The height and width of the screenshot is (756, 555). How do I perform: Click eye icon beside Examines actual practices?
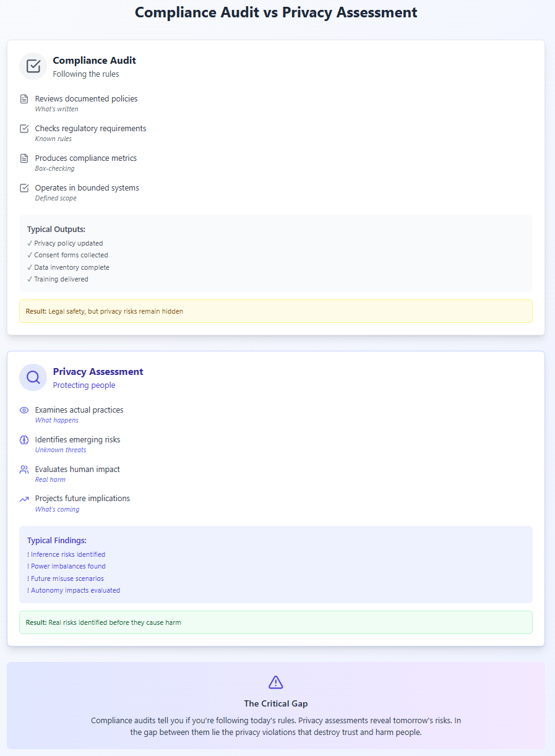click(x=24, y=410)
